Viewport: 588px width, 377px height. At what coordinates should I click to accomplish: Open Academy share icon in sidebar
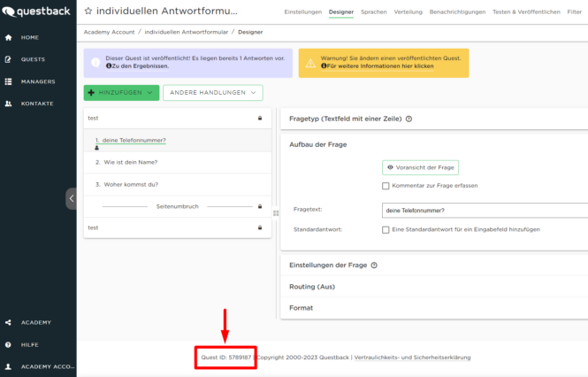coord(9,322)
